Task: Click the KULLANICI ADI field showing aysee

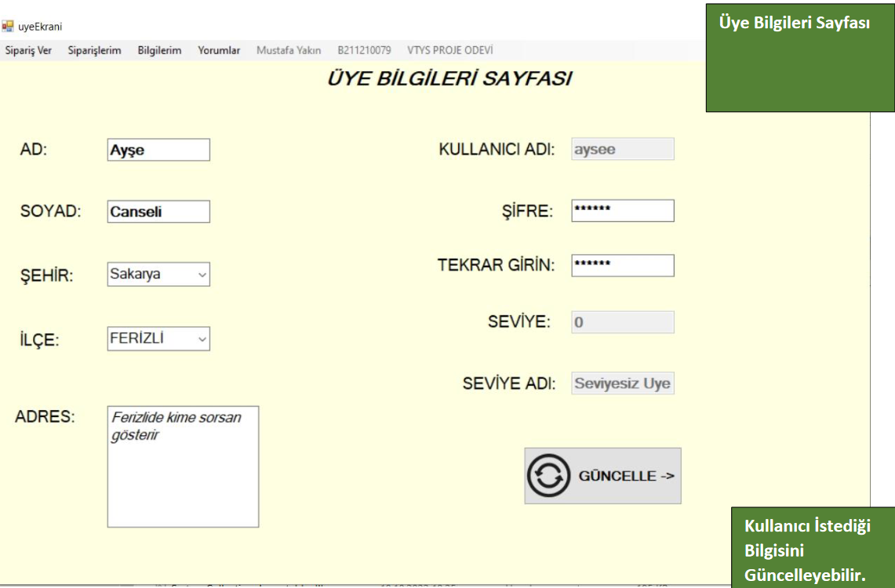Action: 622,149
